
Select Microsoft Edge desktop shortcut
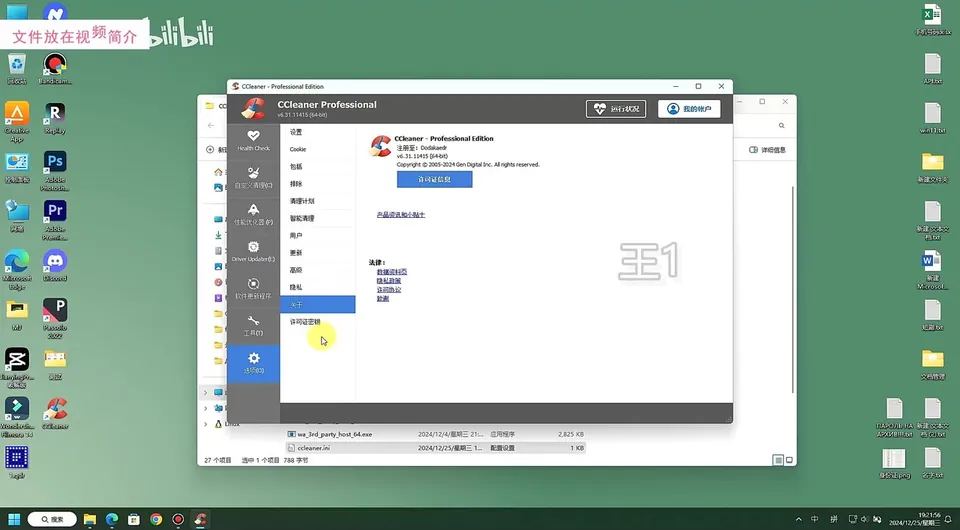pos(17,270)
